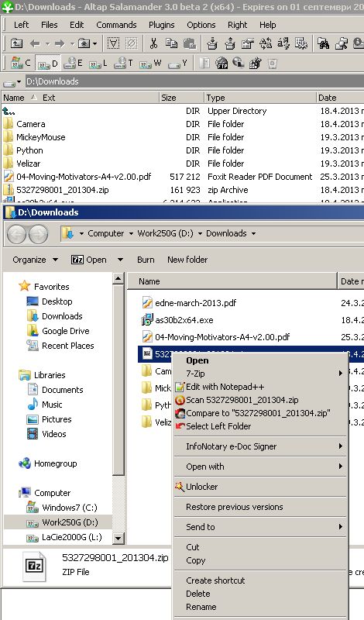Viewport: 364px width, 620px height.
Task: Choose 7-Zip submenu in context menu
Action: 260,374
